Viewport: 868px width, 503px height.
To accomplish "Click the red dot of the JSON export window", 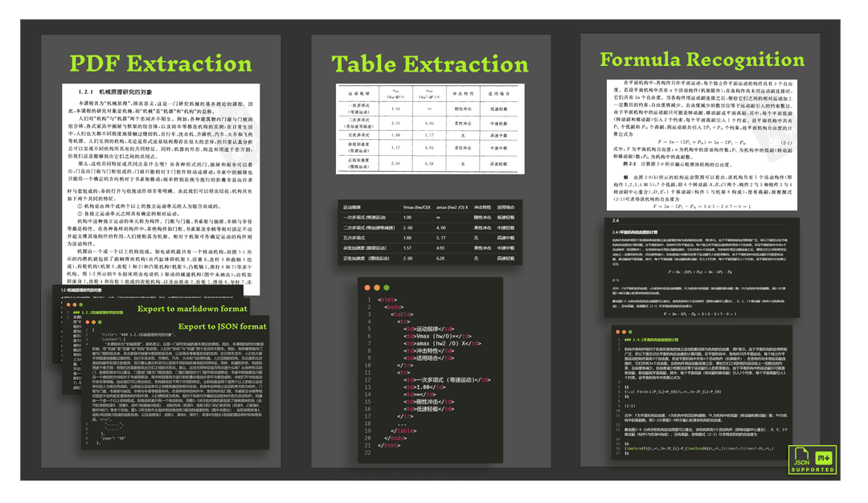I will click(88, 322).
